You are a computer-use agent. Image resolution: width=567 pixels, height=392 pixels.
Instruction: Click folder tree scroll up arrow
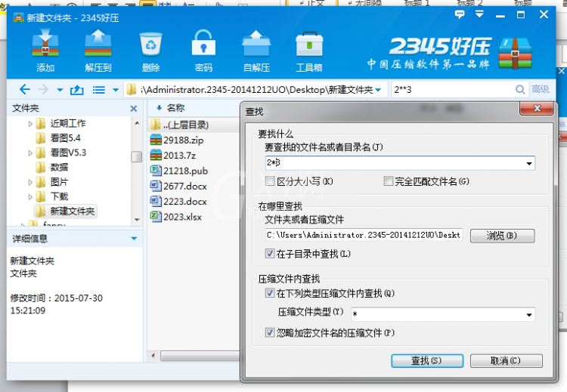[x=137, y=123]
